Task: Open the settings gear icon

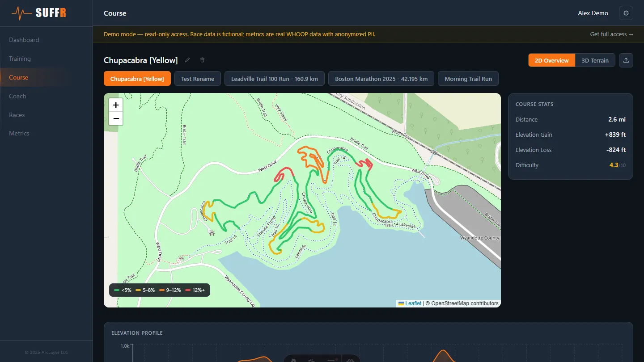Action: pyautogui.click(x=626, y=13)
